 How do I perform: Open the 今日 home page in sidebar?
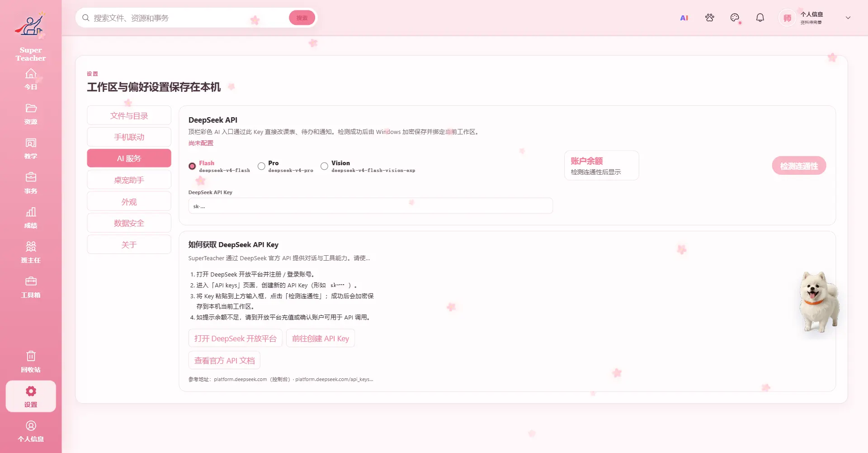tap(31, 79)
